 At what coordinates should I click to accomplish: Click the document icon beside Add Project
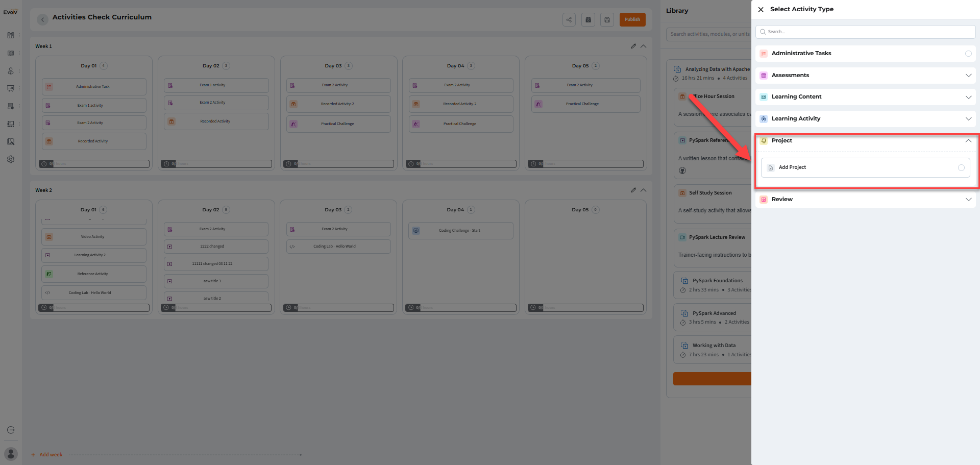(771, 168)
